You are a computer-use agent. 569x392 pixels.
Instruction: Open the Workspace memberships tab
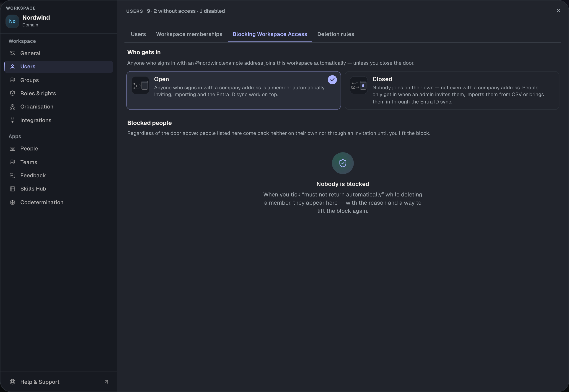coord(189,34)
